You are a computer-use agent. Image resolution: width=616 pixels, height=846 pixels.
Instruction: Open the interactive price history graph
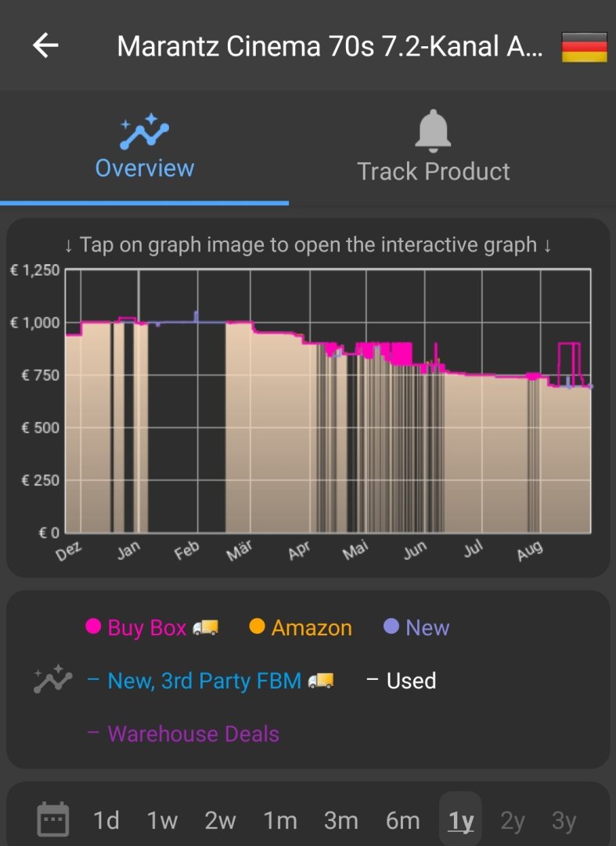tap(327, 399)
